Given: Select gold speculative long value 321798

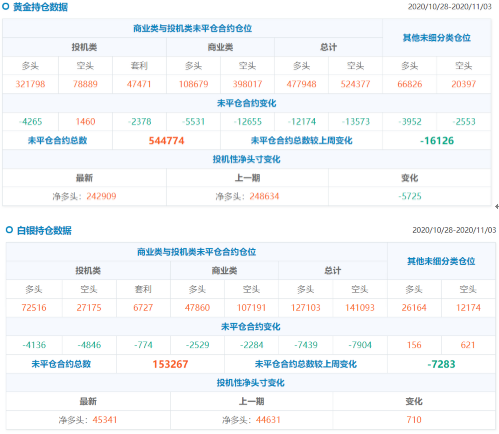Looking at the screenshot, I should [x=30, y=84].
